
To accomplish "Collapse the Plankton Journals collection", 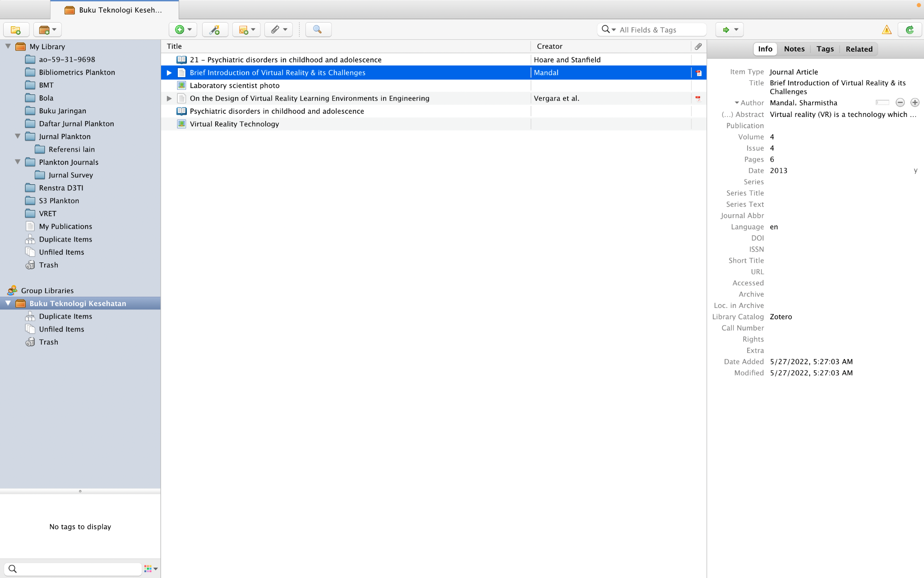I will point(18,162).
